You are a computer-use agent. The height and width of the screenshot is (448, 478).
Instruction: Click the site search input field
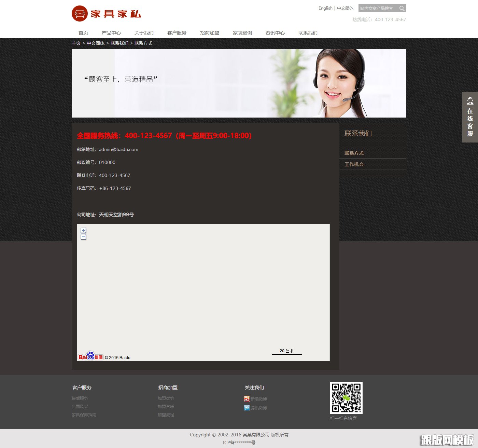tap(378, 9)
